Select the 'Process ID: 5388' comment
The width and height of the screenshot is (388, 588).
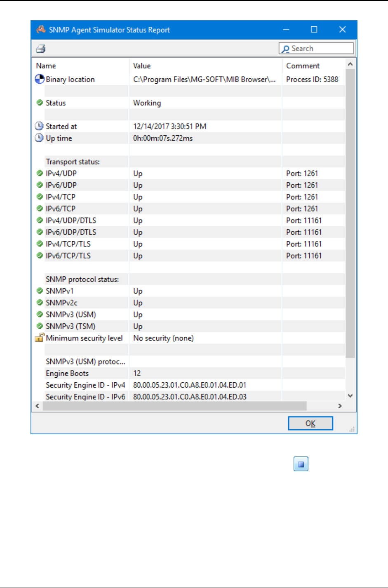pyautogui.click(x=312, y=79)
